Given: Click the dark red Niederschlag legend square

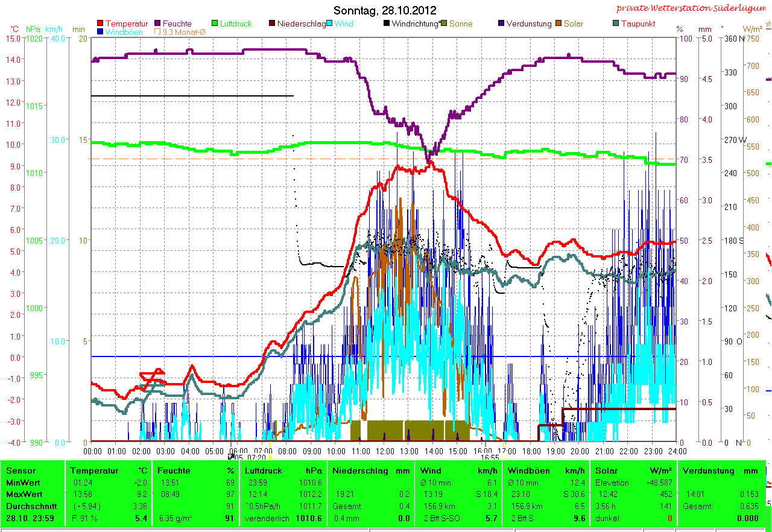Looking at the screenshot, I should tap(272, 24).
